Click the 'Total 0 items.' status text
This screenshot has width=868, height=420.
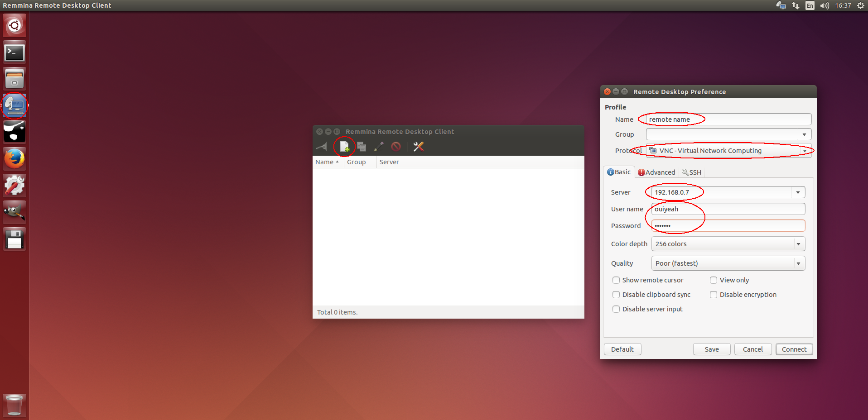pyautogui.click(x=337, y=312)
